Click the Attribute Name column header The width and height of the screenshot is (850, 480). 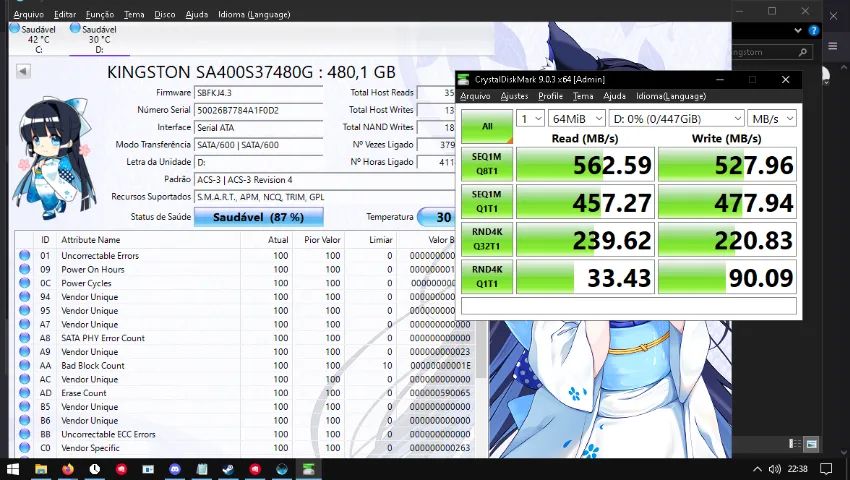pos(91,240)
